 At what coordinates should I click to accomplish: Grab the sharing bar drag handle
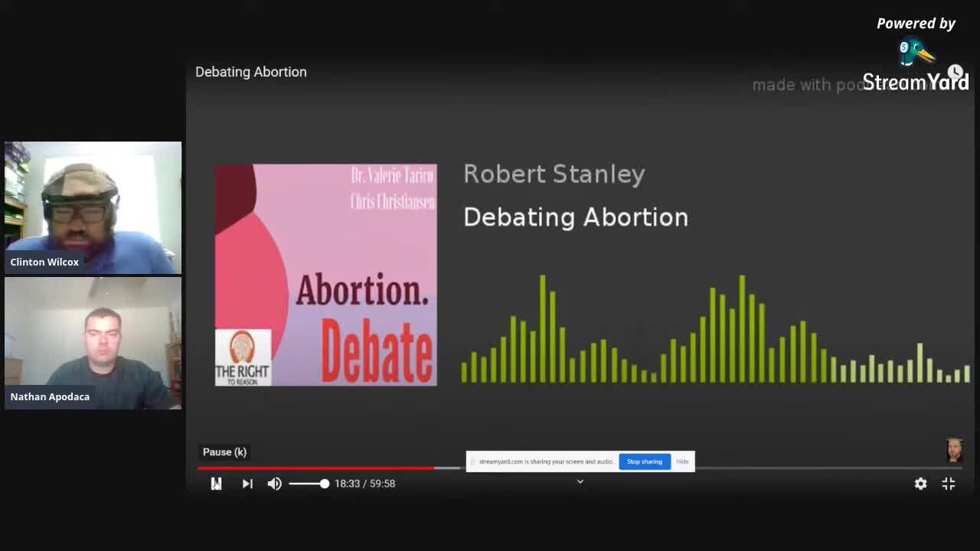pos(472,461)
